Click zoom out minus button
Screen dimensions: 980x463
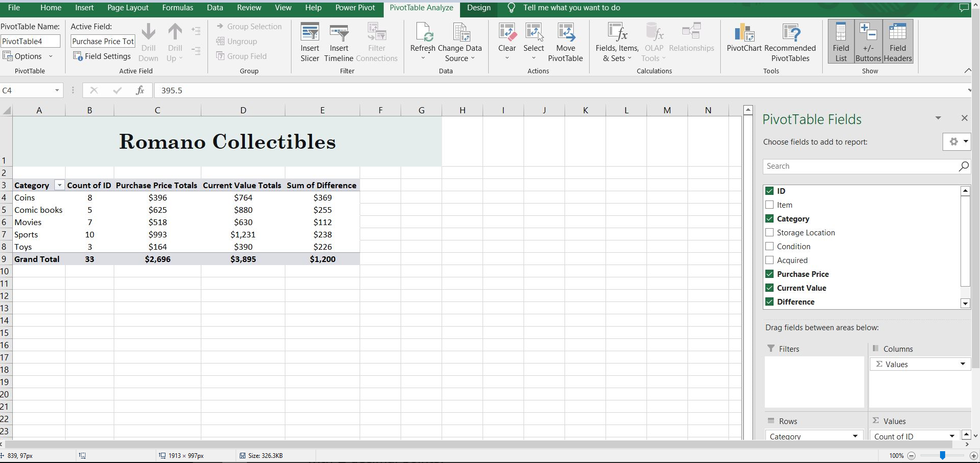[911, 456]
